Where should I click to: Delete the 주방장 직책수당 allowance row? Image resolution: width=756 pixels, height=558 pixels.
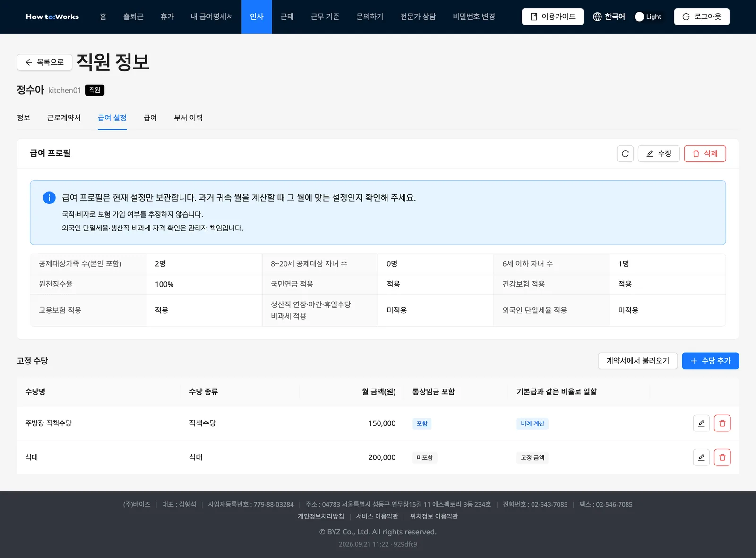tap(722, 423)
